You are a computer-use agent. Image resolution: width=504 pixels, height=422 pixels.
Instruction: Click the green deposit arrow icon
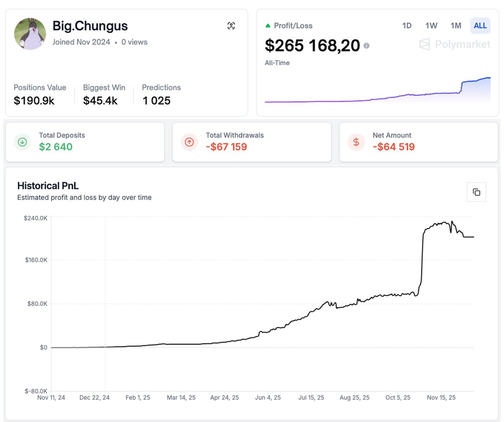tap(22, 142)
